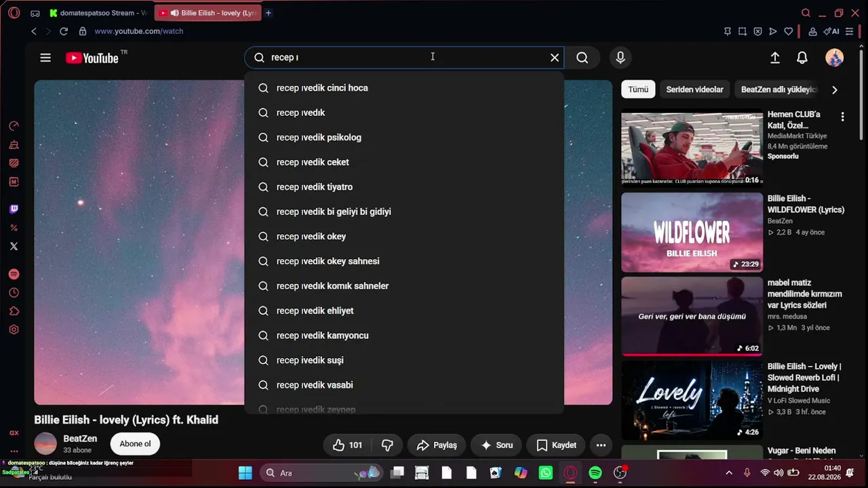Pick suggestion "recep ivedik cinci hoca"

(404, 88)
